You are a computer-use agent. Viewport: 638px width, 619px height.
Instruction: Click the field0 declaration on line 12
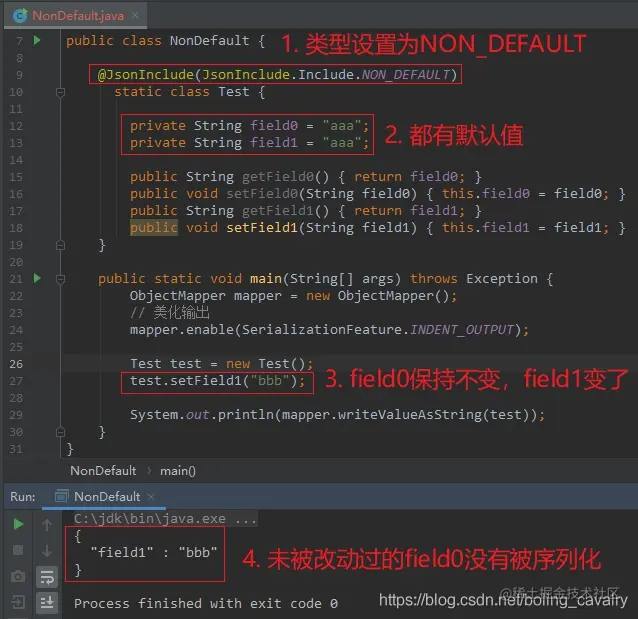tap(249, 125)
